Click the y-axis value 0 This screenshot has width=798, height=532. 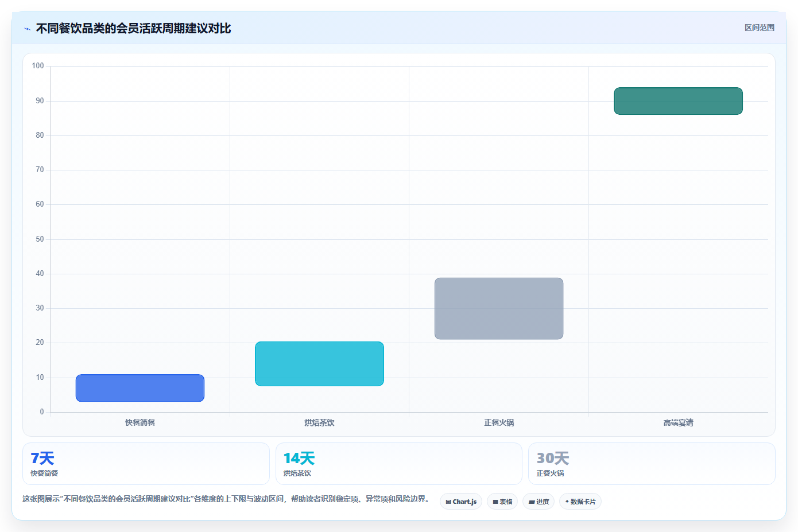pyautogui.click(x=42, y=412)
